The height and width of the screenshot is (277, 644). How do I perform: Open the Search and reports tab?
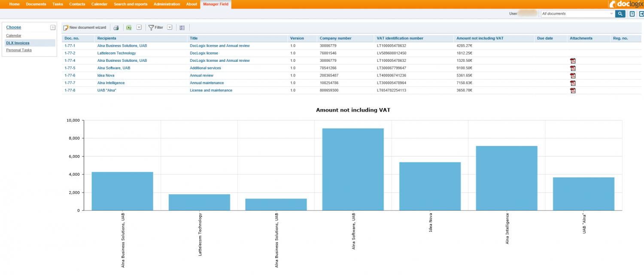pos(131,4)
